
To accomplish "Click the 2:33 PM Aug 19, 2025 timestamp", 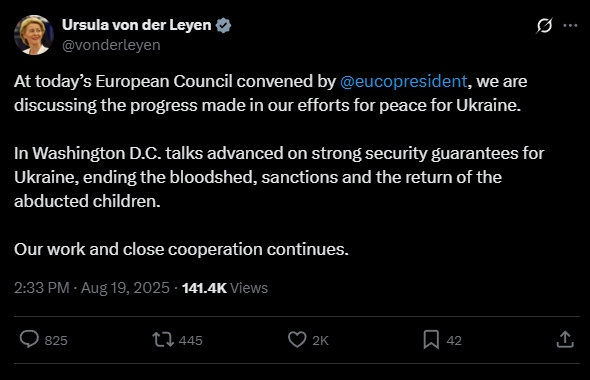I will 92,288.
